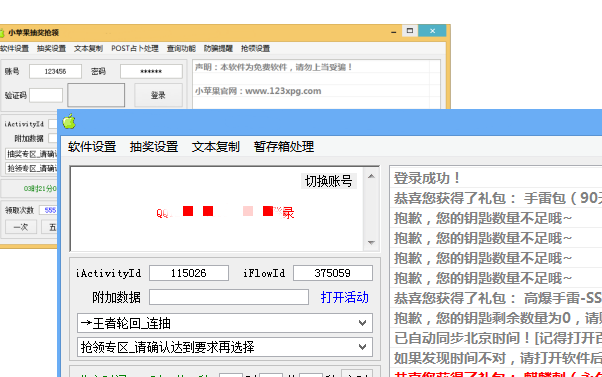Open 抽奖设置 menu in front window

pos(154,147)
